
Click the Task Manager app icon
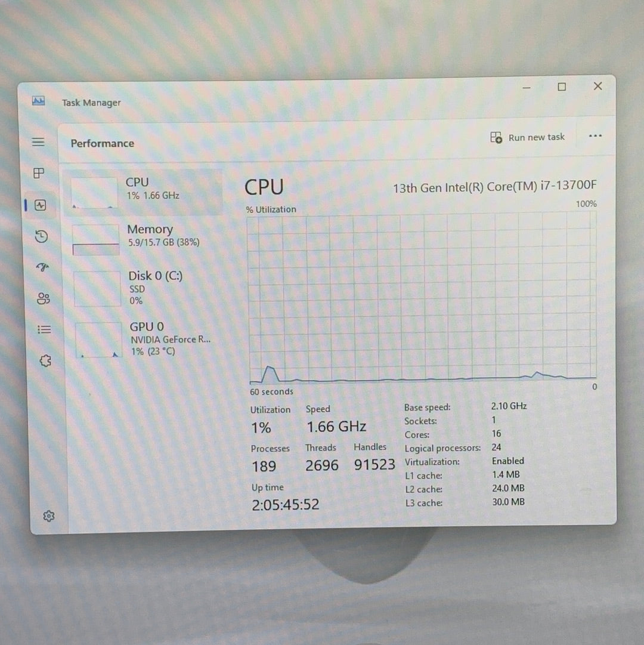coord(38,101)
